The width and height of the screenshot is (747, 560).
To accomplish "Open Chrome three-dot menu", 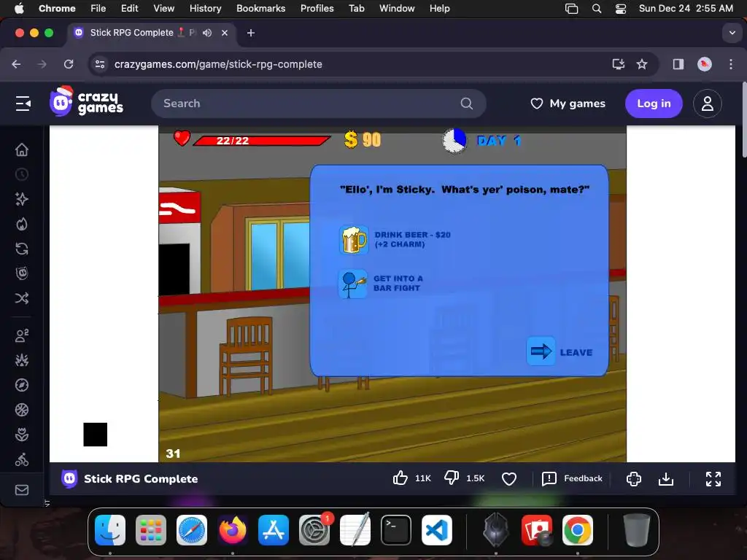I will click(731, 64).
